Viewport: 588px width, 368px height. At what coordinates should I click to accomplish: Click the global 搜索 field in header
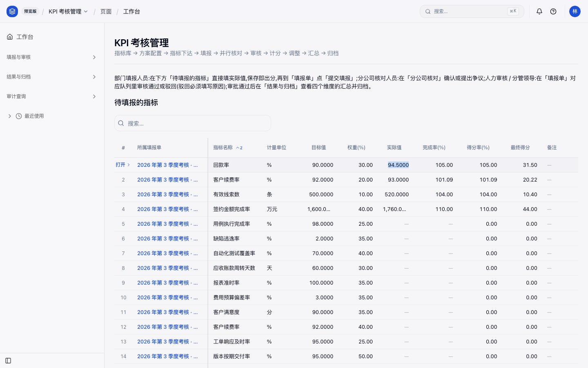(x=472, y=11)
